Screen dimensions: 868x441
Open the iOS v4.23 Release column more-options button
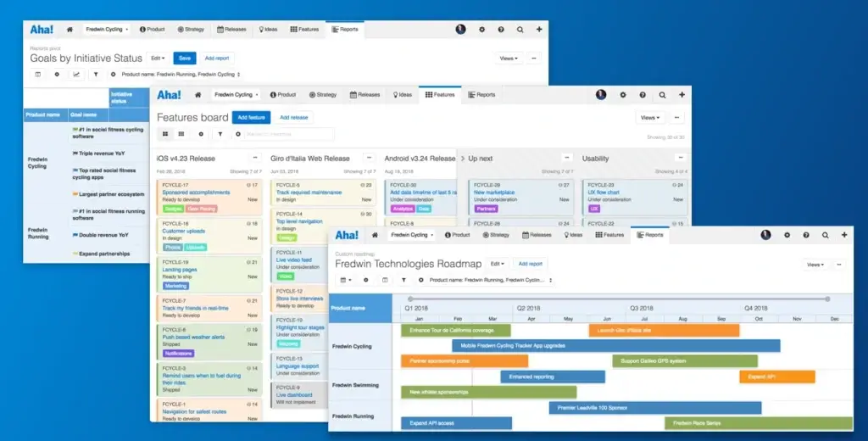[254, 158]
